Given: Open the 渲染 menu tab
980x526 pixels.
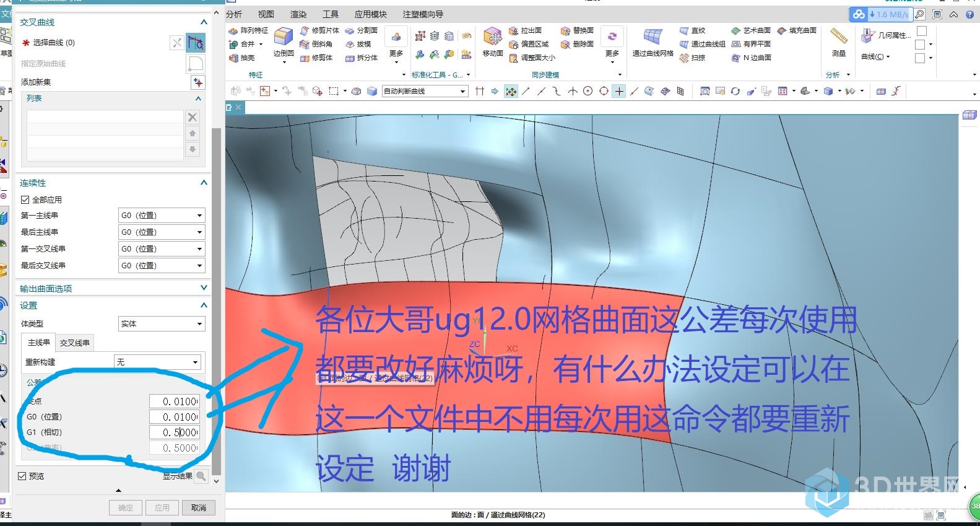Looking at the screenshot, I should [x=298, y=14].
